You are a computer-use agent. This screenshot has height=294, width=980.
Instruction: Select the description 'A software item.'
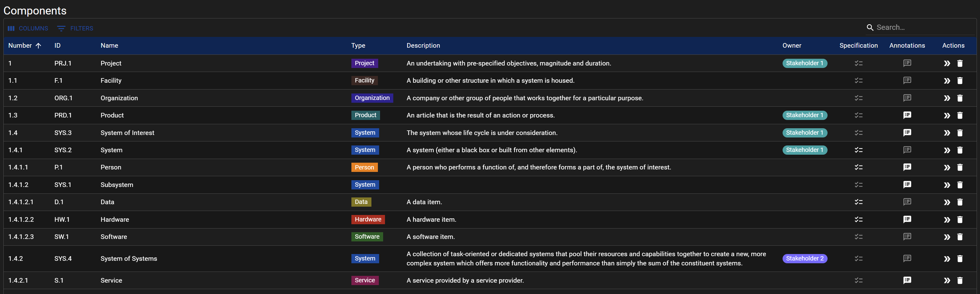point(431,237)
